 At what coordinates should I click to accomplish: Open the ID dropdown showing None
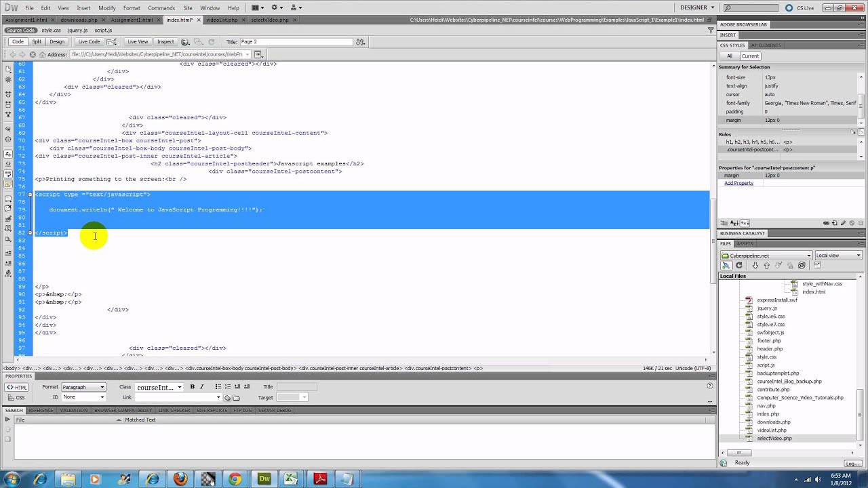pos(83,397)
